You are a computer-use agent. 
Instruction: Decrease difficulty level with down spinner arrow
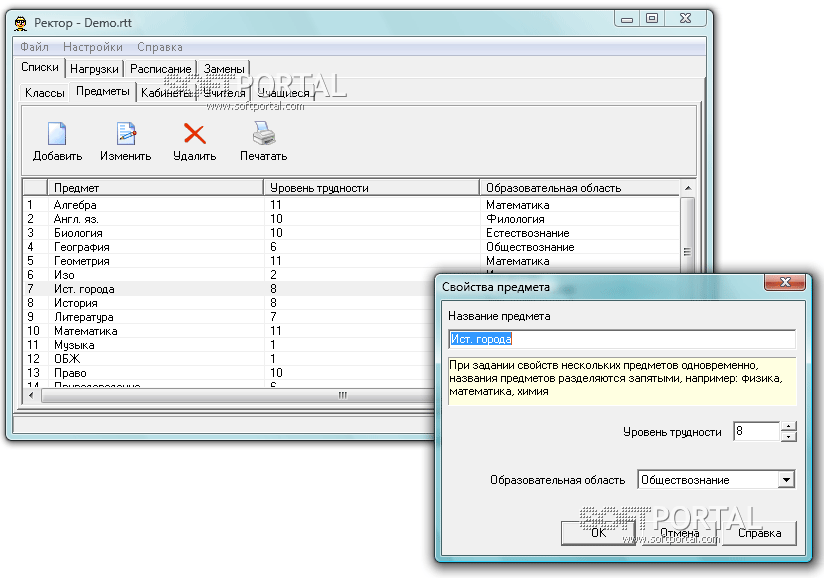(788, 437)
